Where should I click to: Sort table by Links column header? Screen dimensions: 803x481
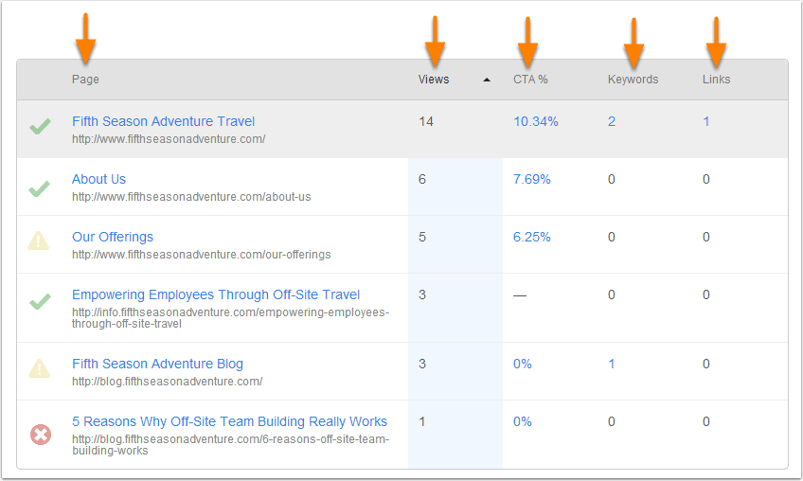[x=716, y=79]
